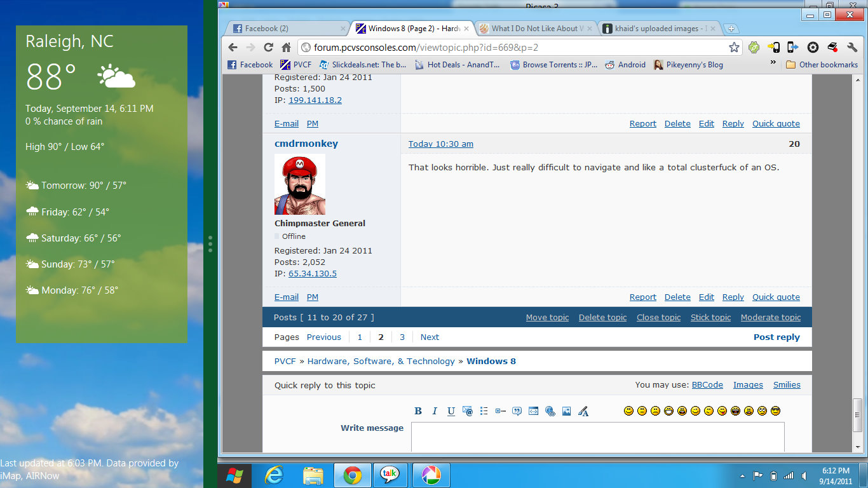The image size is (868, 488).
Task: Click the black gear extension icon
Action: (813, 47)
